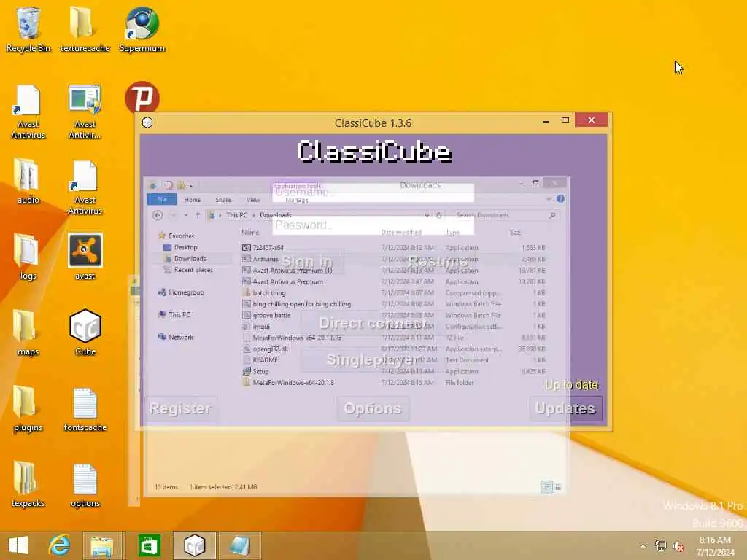747x560 pixels.
Task: Open the Share ribbon tab
Action: click(x=223, y=200)
